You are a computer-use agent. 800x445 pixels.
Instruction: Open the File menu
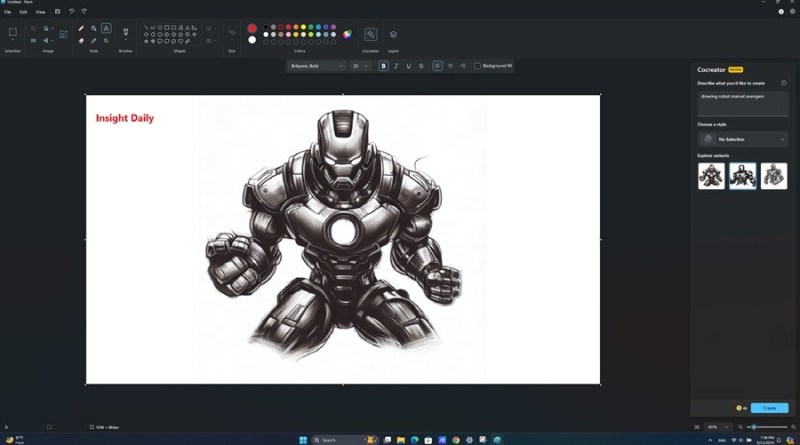click(x=8, y=11)
